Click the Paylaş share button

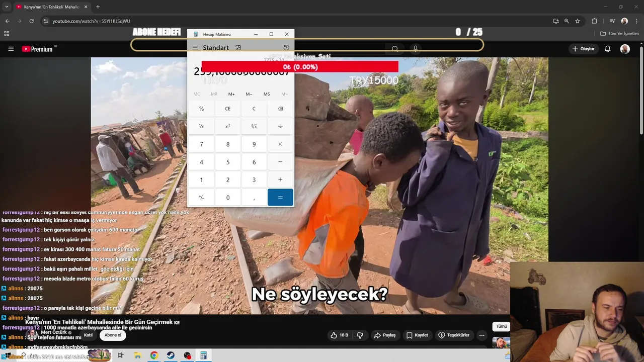click(x=384, y=335)
